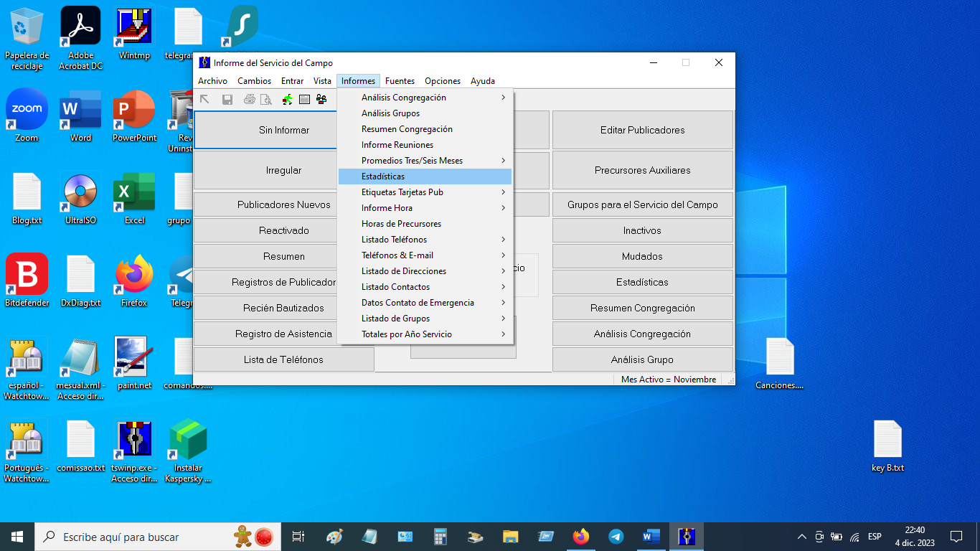Click the grayed floppy disk save icon
The image size is (980, 551).
pyautogui.click(x=227, y=100)
